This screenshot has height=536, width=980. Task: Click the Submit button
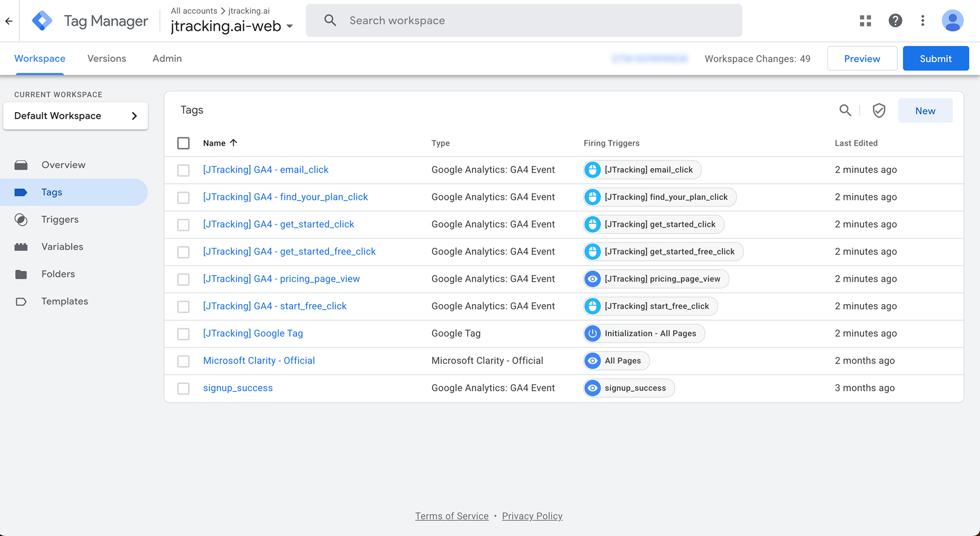pos(935,58)
